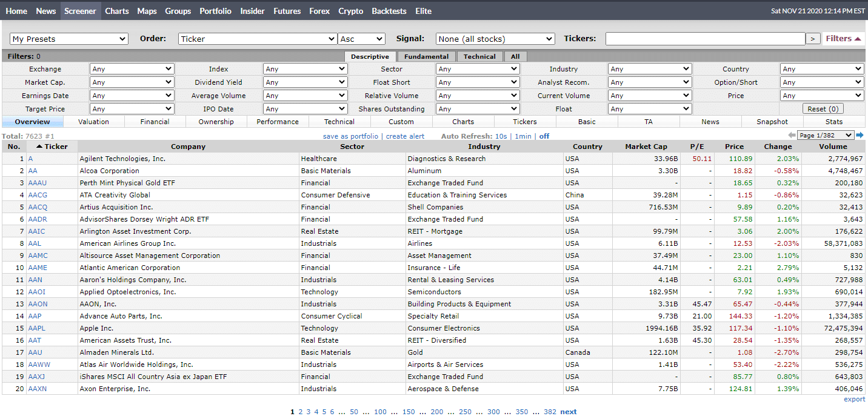Turn Auto Refresh off
This screenshot has width=868, height=419.
(x=544, y=136)
